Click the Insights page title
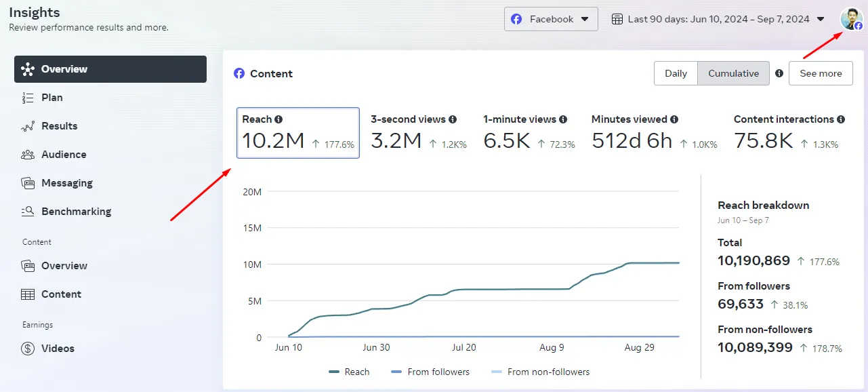868x392 pixels. click(x=35, y=12)
